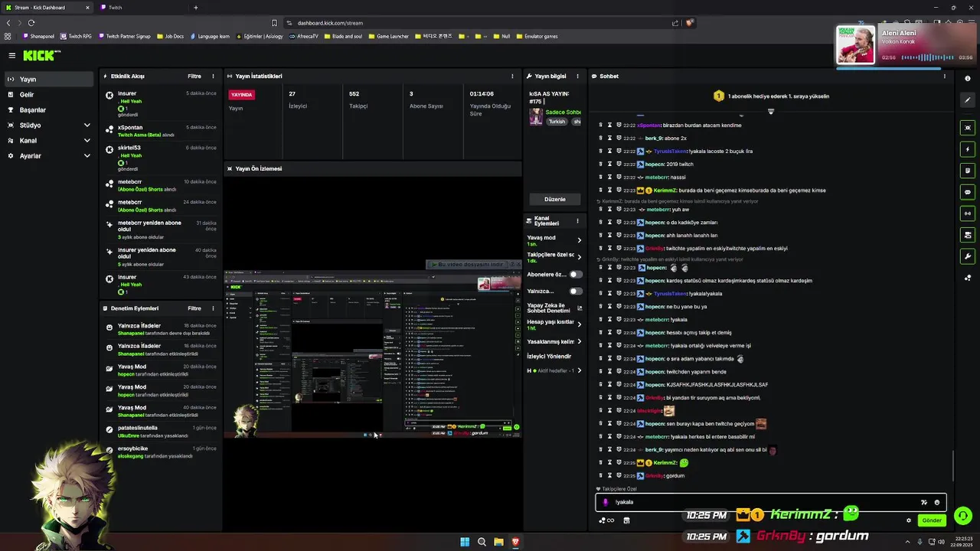Click the shop icon below chat input
Screen dimensions: 980x551
tap(626, 520)
